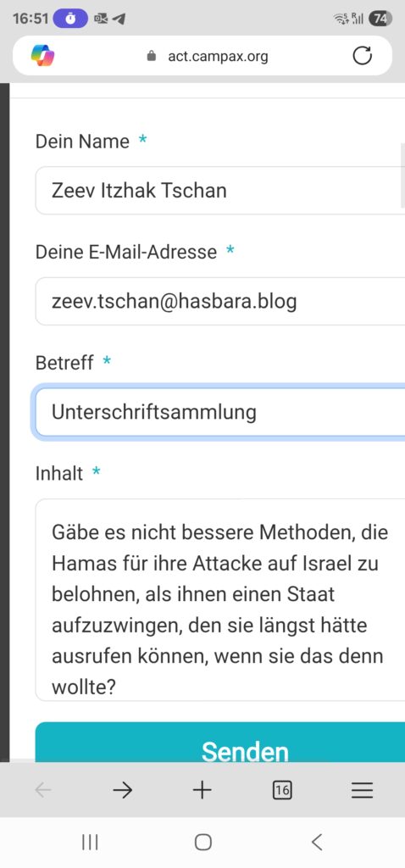
Task: Focus the Dein Name field
Action: click(220, 191)
